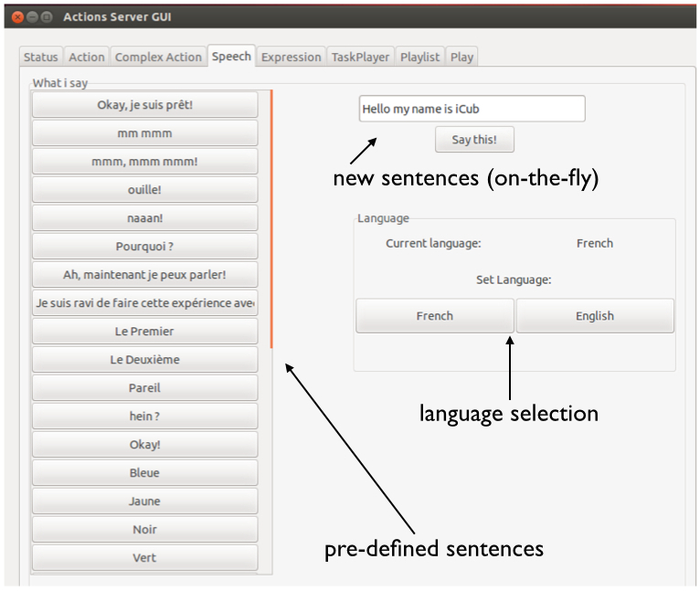Set language to English
The width and height of the screenshot is (700, 591).
coord(595,316)
